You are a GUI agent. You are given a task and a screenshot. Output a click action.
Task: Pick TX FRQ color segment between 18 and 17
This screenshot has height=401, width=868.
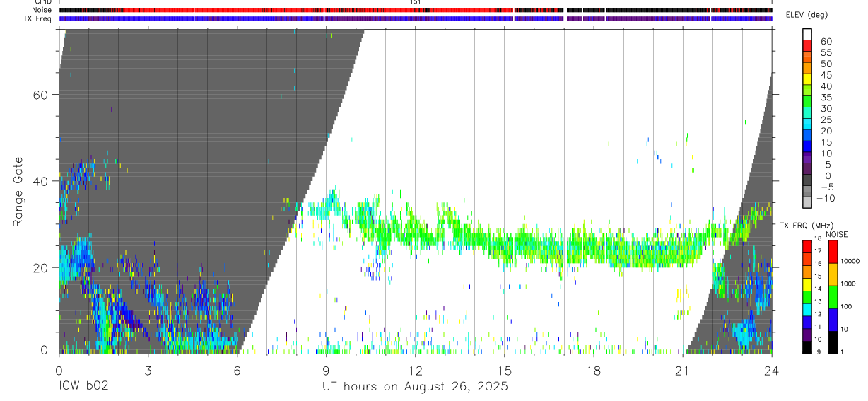click(x=807, y=245)
